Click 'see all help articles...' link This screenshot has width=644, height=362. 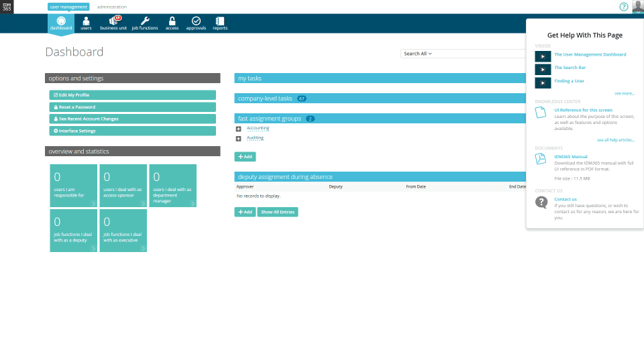pyautogui.click(x=616, y=140)
